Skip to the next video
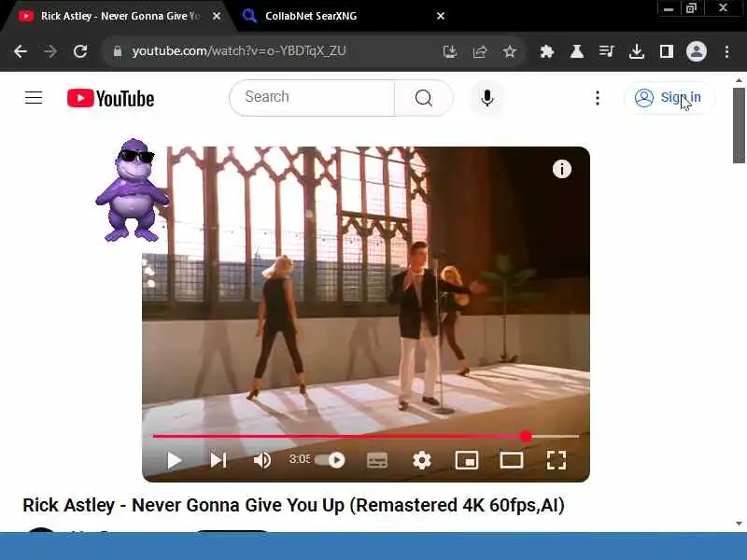 (x=218, y=460)
